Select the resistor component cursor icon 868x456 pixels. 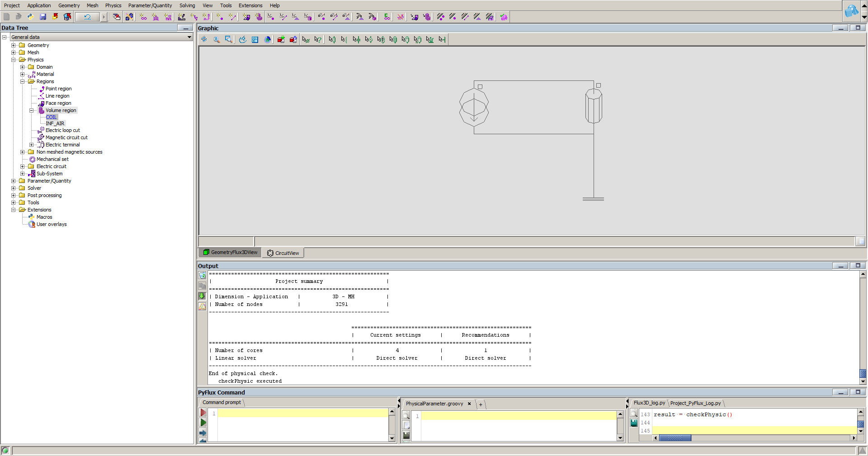[332, 39]
